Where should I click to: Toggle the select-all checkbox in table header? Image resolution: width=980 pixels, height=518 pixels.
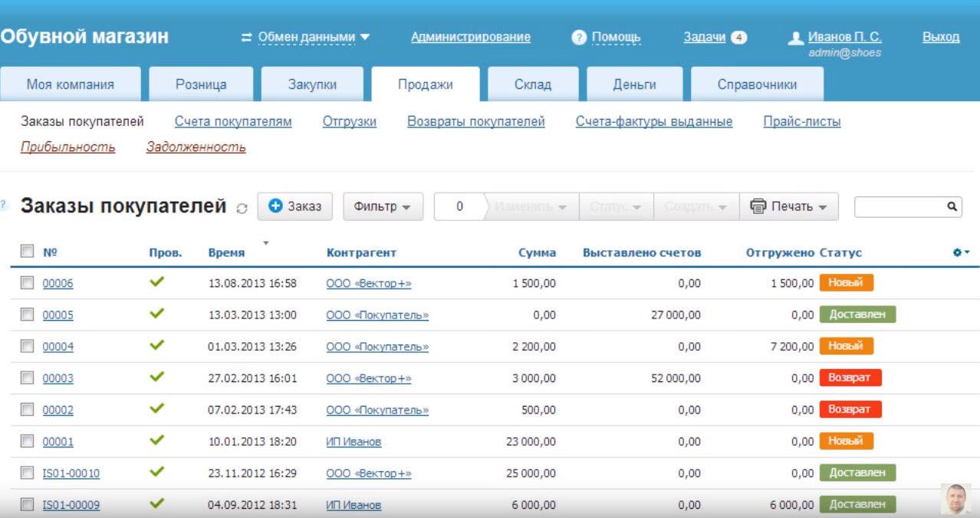click(x=28, y=251)
